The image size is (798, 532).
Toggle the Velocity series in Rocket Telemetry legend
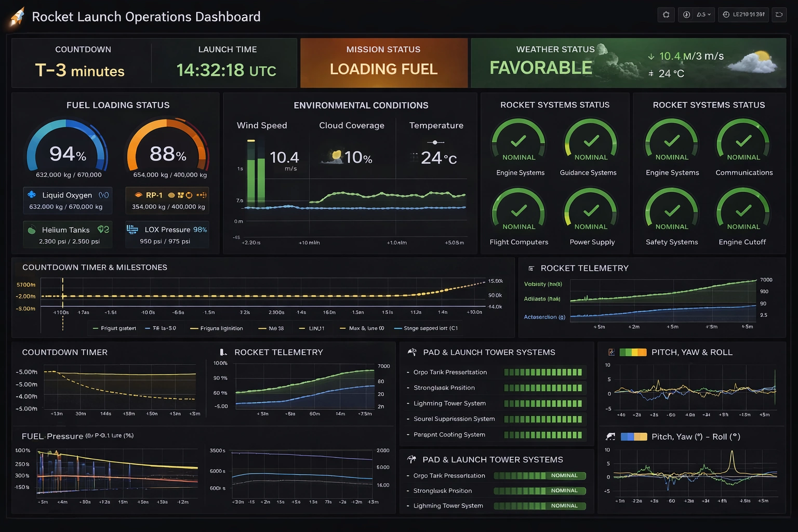[x=543, y=284]
